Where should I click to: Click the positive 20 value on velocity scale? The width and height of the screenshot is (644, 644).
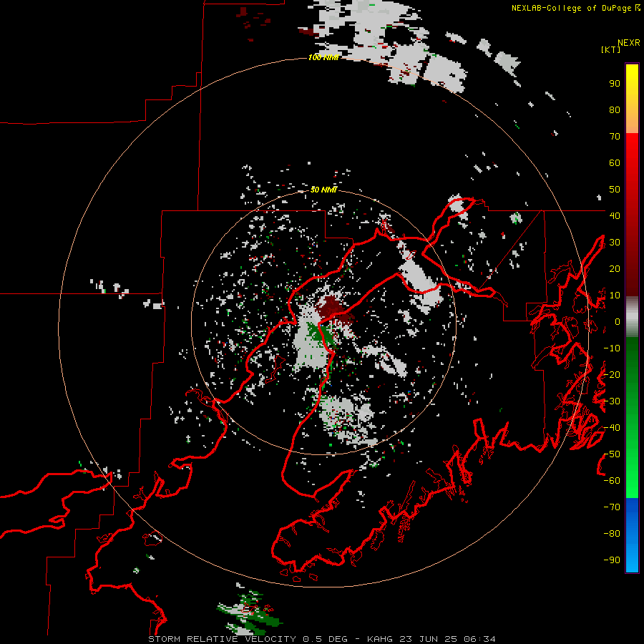click(x=615, y=268)
